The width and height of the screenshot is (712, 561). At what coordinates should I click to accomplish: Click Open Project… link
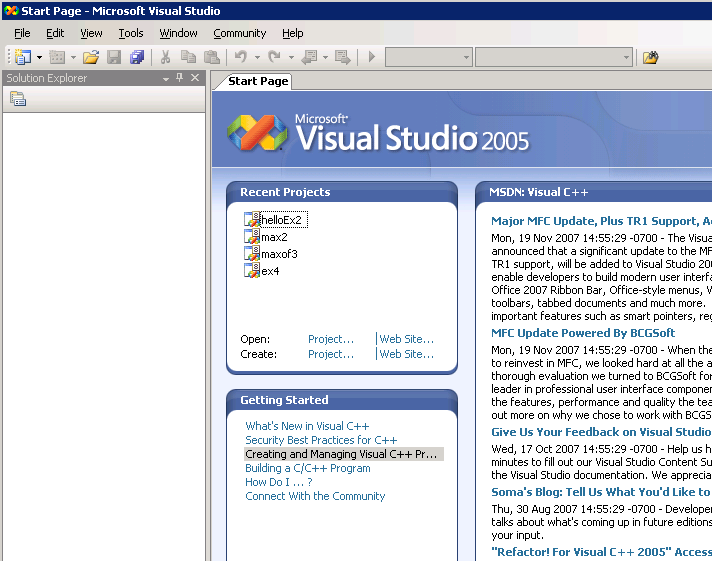tap(331, 339)
